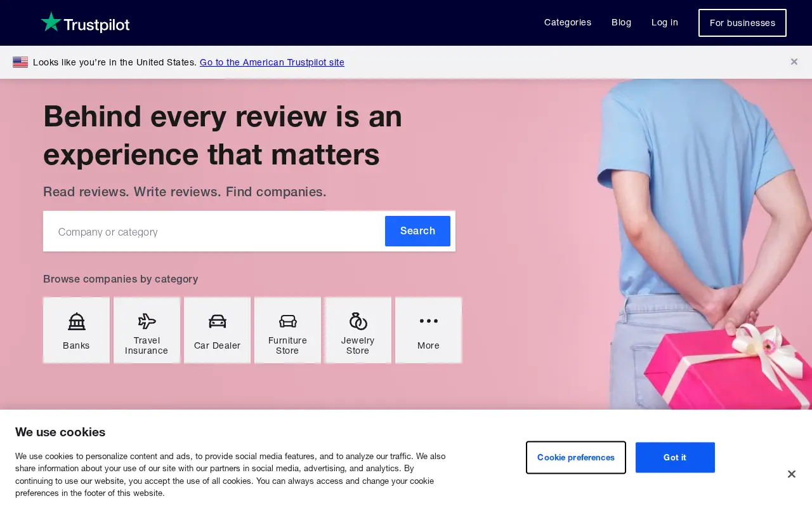The height and width of the screenshot is (508, 812).
Task: Open Cookie preferences
Action: (x=576, y=457)
